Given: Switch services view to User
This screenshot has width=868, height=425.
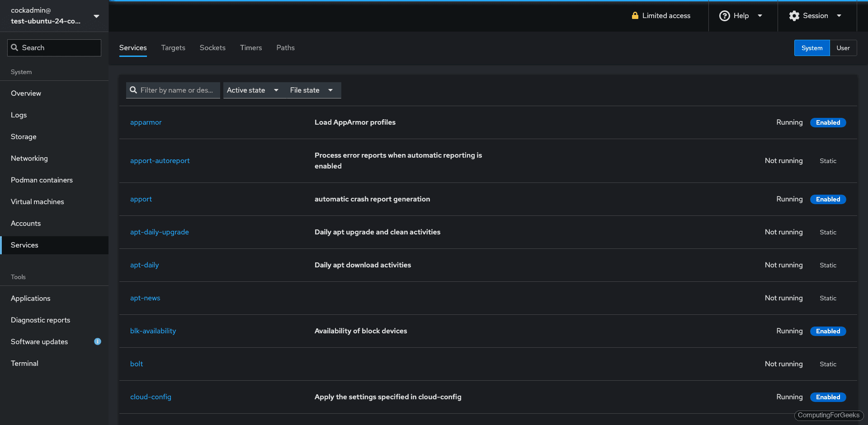Looking at the screenshot, I should pyautogui.click(x=843, y=47).
